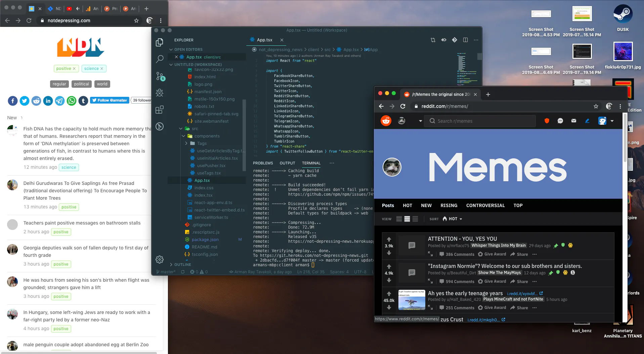Share to Reddit on notdepressing.com
Image resolution: width=644 pixels, height=354 pixels.
point(36,101)
